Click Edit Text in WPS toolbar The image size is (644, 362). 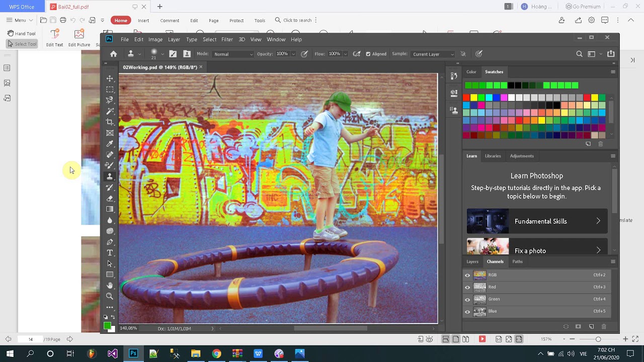[x=54, y=38]
